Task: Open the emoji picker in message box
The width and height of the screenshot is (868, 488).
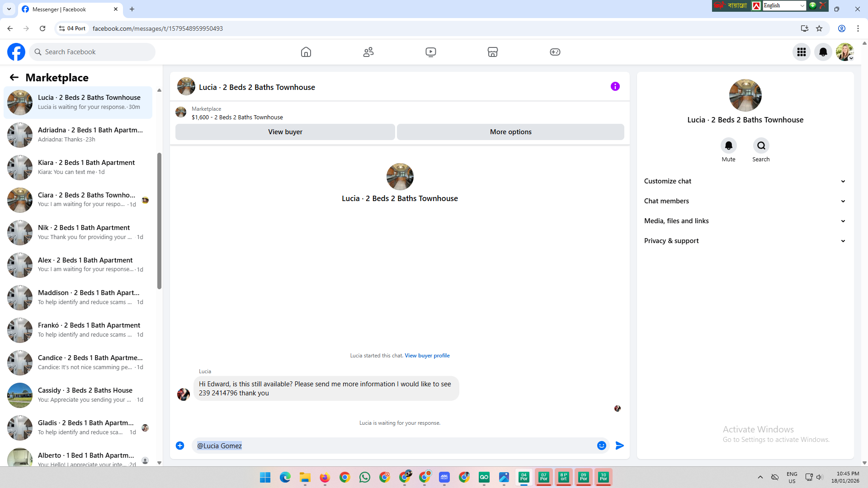Action: 602,446
